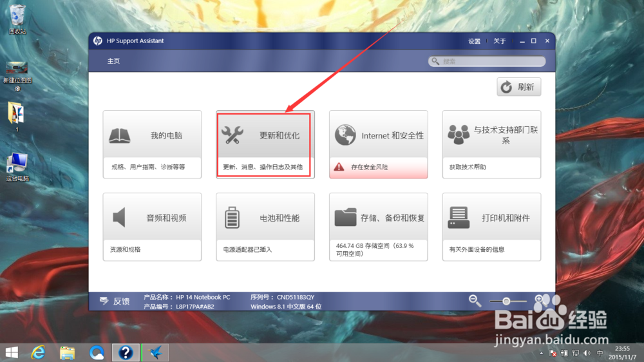Click the 刷新 refresh button
Image resolution: width=644 pixels, height=362 pixels.
click(518, 87)
